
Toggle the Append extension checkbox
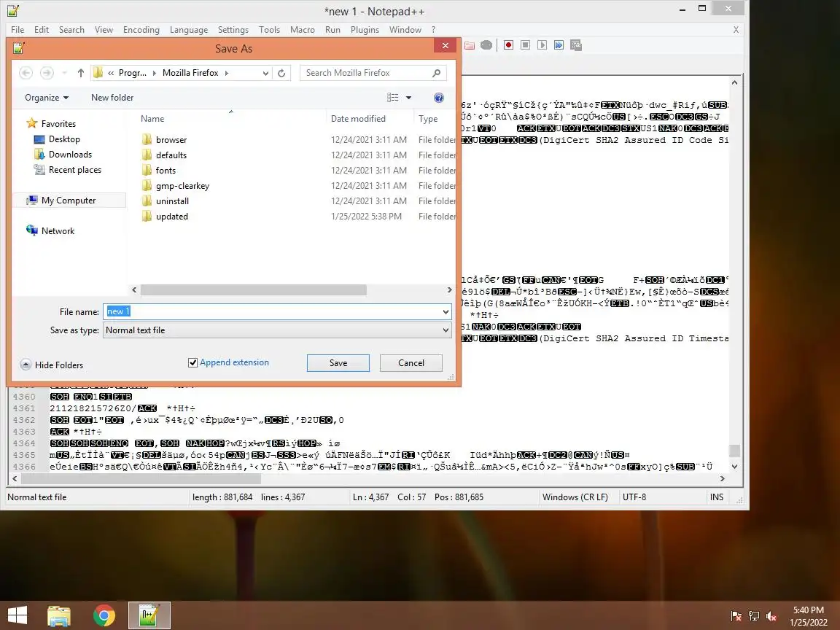(192, 362)
